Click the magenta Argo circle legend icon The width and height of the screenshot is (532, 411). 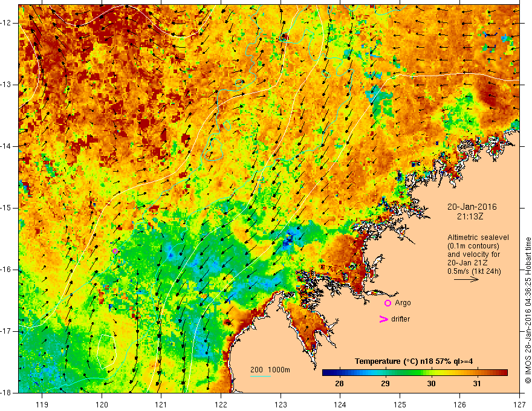(388, 303)
